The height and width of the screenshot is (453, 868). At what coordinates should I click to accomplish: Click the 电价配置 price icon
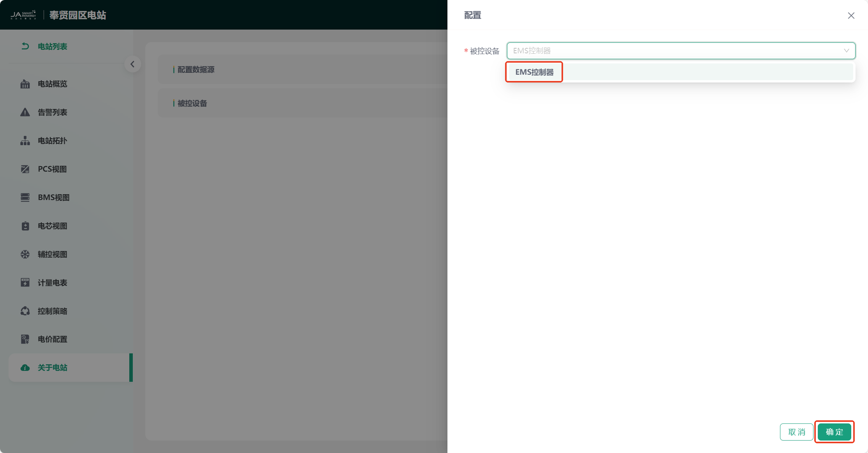click(x=25, y=339)
